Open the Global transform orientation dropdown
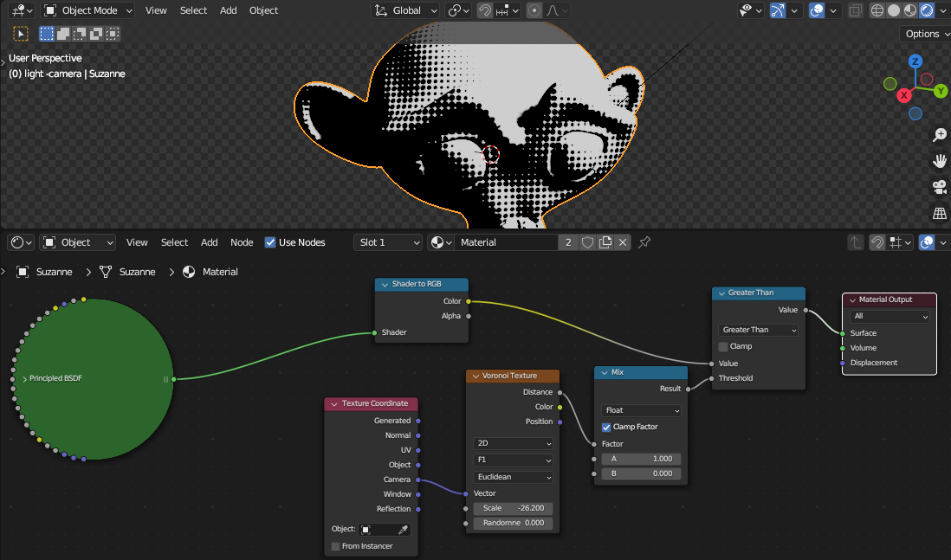Viewport: 951px width, 560px height. point(405,10)
